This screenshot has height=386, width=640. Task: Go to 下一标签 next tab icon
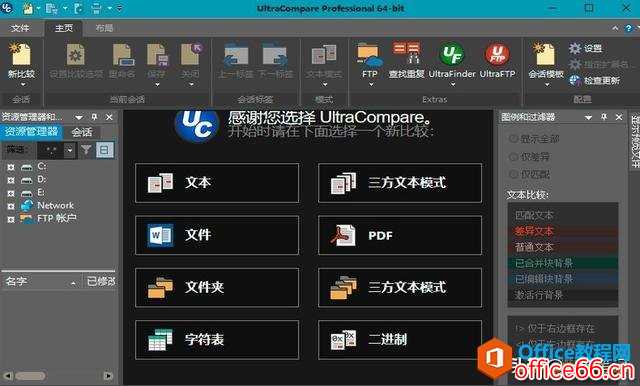(x=275, y=55)
